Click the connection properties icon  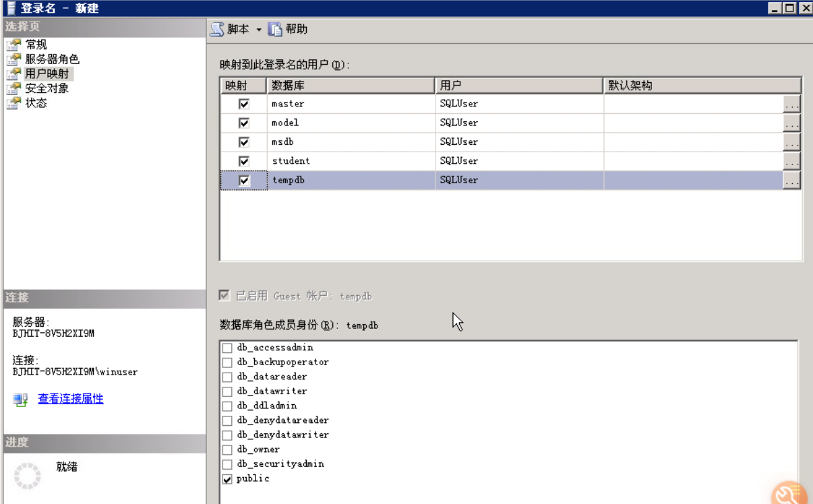(x=20, y=400)
